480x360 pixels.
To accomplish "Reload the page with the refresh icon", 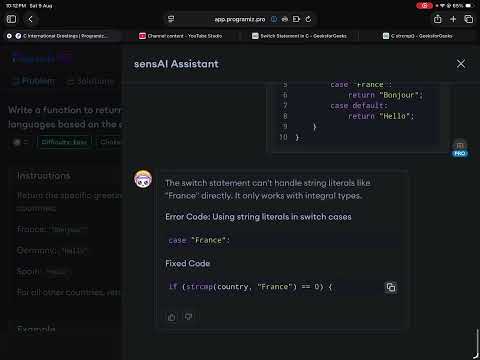I will point(308,19).
